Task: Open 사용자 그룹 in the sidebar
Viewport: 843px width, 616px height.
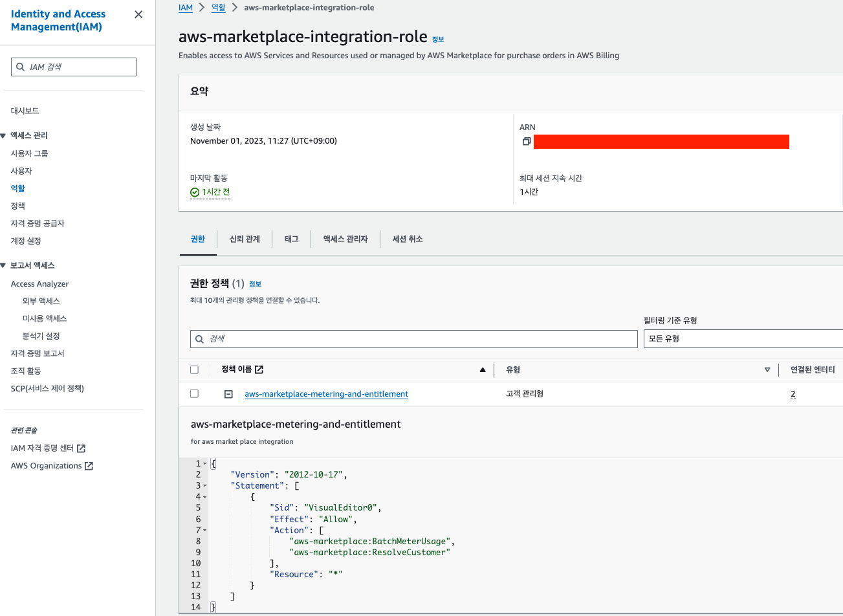Action: coord(30,154)
